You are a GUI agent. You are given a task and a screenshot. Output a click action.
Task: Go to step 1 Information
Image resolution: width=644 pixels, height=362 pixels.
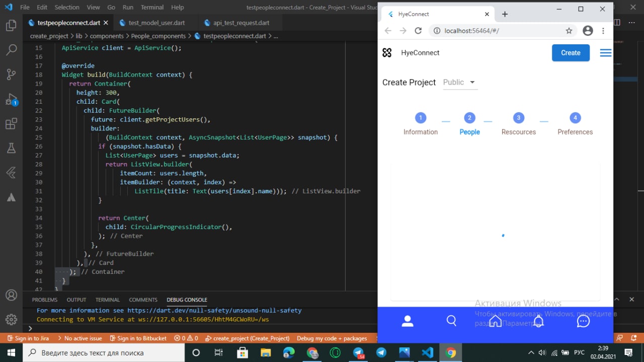421,124
